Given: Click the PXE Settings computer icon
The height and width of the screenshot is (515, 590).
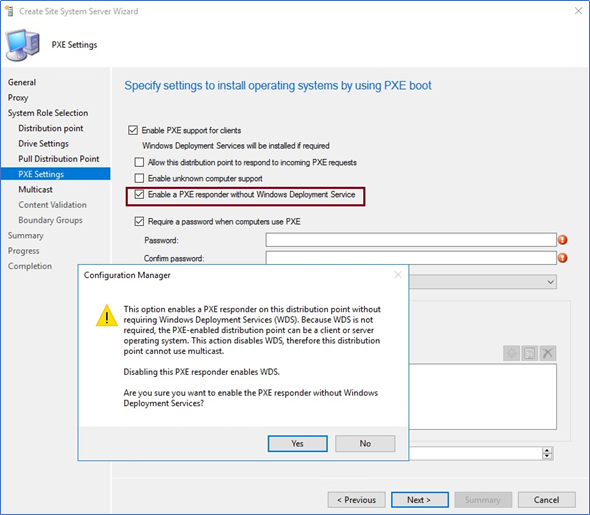Looking at the screenshot, I should click(23, 45).
